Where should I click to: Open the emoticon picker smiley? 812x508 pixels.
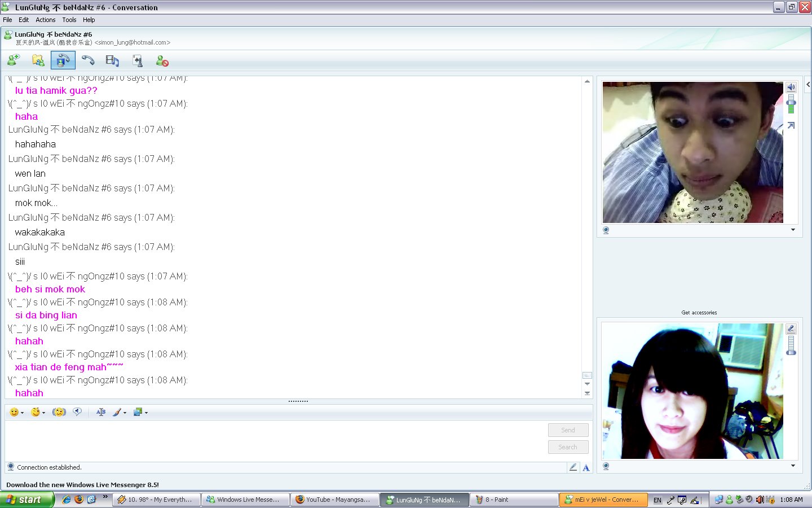[14, 412]
